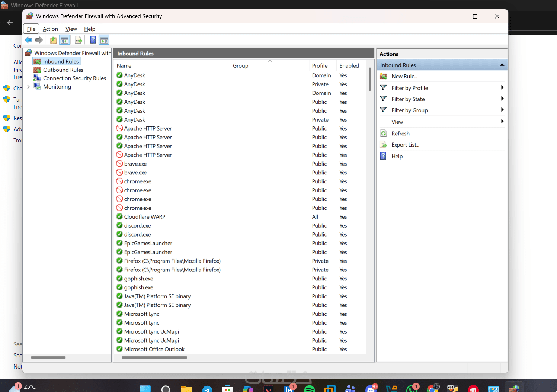Click the Up One Level folder icon
This screenshot has width=557, height=392.
(54, 40)
